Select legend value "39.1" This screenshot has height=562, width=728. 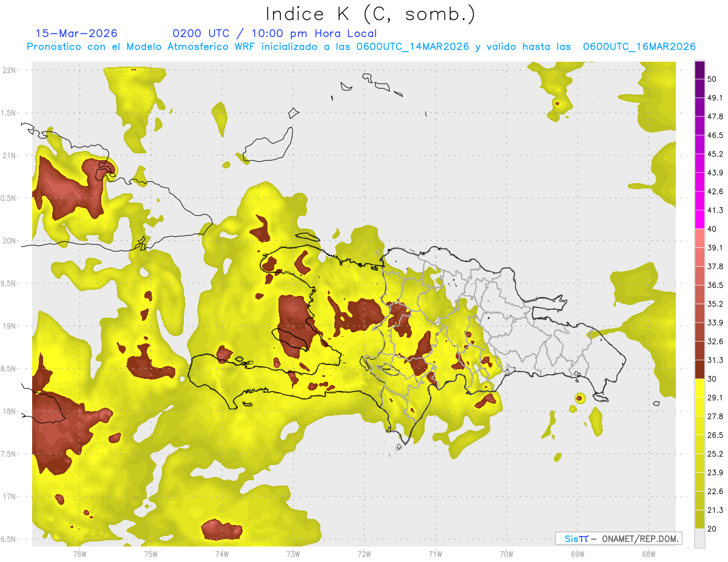tap(715, 247)
